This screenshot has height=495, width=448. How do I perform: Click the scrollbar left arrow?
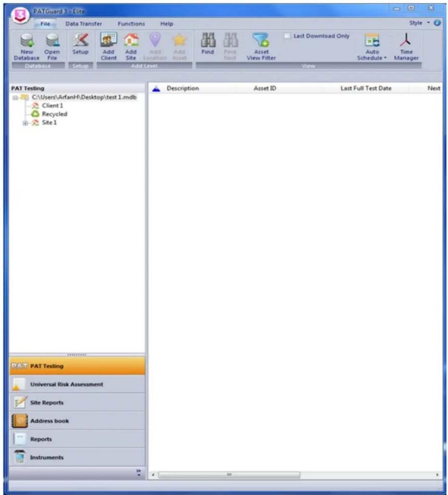(x=153, y=475)
